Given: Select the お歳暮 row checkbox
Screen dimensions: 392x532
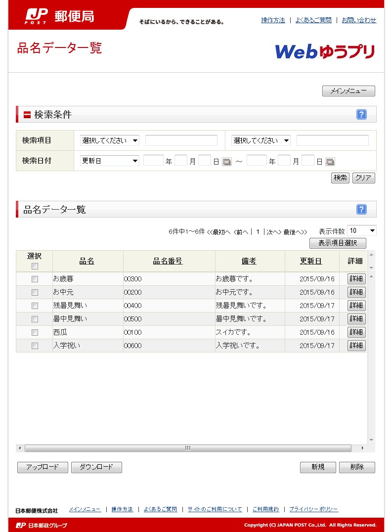Looking at the screenshot, I should coord(35,279).
